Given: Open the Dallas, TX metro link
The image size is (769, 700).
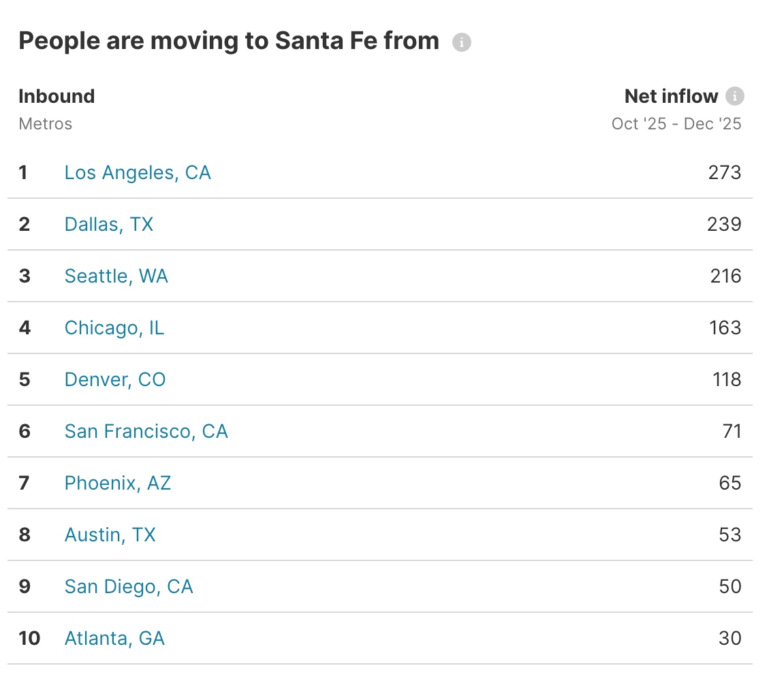Looking at the screenshot, I should click(109, 225).
